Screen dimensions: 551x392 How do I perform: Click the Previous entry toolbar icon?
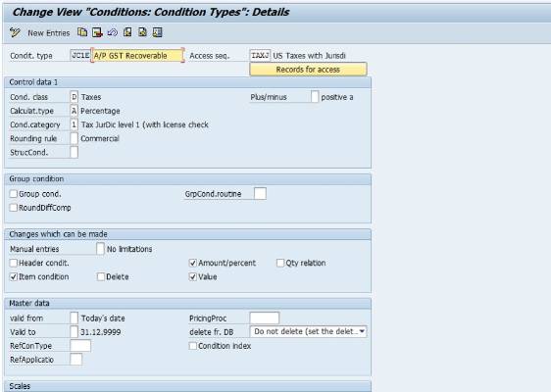[127, 32]
